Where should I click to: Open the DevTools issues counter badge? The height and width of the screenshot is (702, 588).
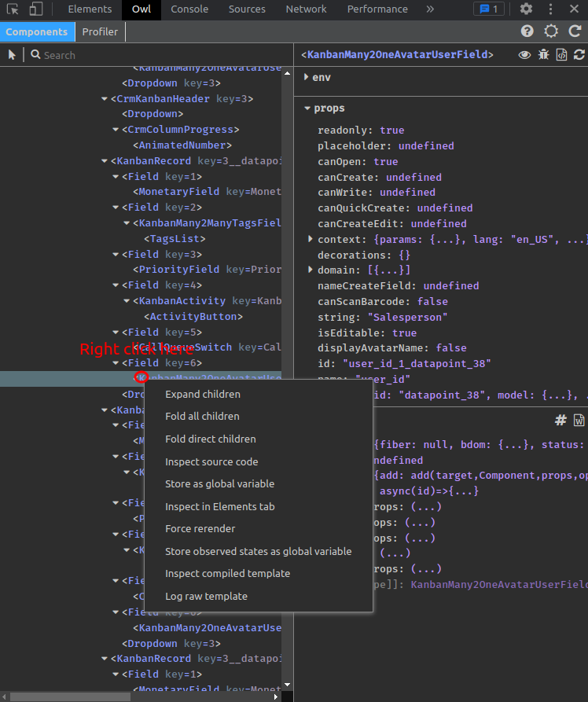pyautogui.click(x=489, y=9)
